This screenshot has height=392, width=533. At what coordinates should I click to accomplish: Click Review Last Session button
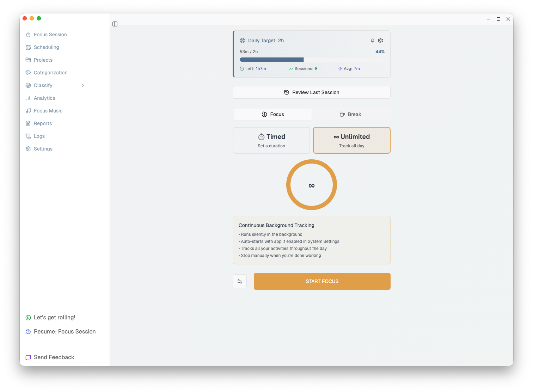click(312, 92)
